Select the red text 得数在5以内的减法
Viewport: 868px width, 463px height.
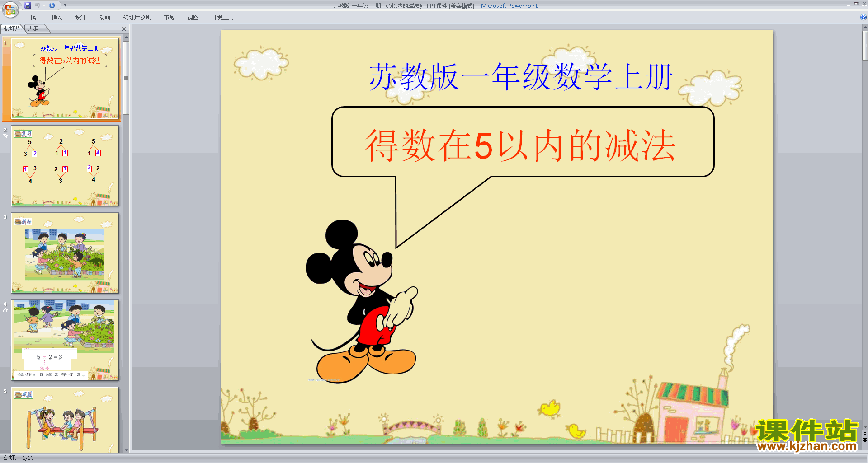[x=520, y=145]
